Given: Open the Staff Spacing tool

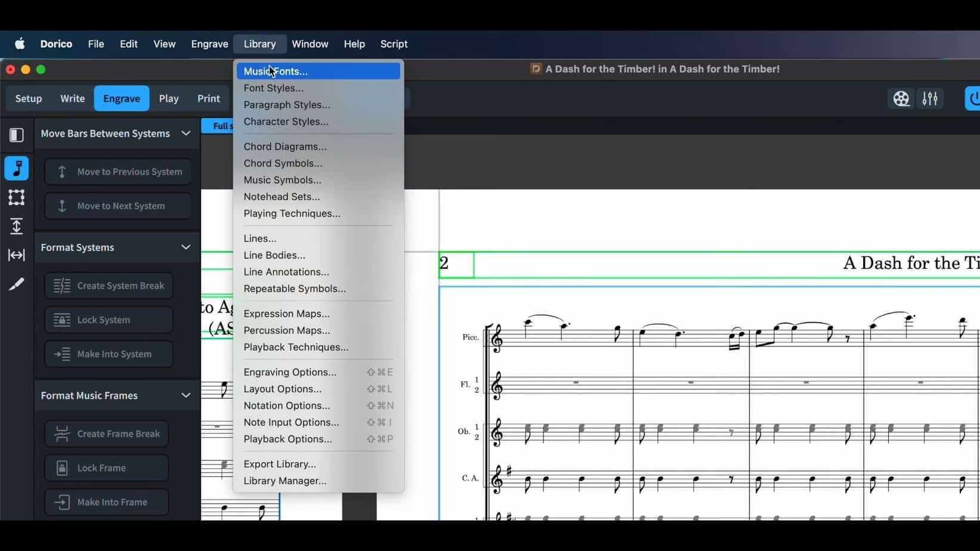Looking at the screenshot, I should [x=16, y=226].
